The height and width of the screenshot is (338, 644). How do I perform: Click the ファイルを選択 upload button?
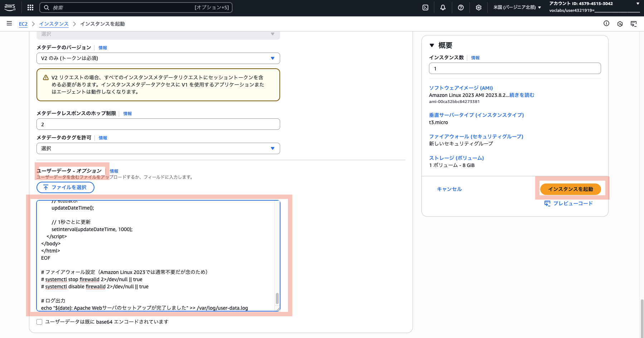coord(65,187)
